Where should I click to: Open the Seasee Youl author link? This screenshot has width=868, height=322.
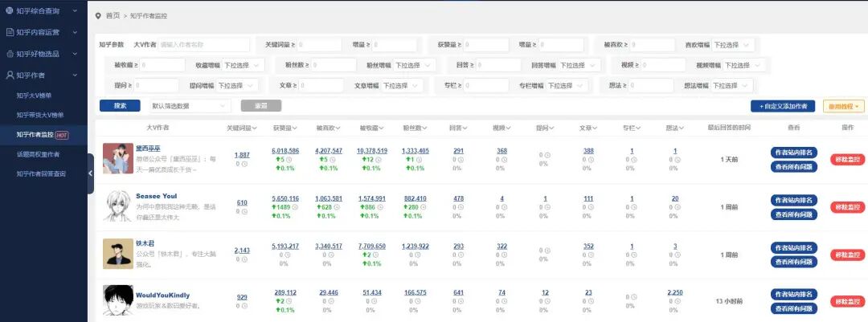tap(157, 196)
